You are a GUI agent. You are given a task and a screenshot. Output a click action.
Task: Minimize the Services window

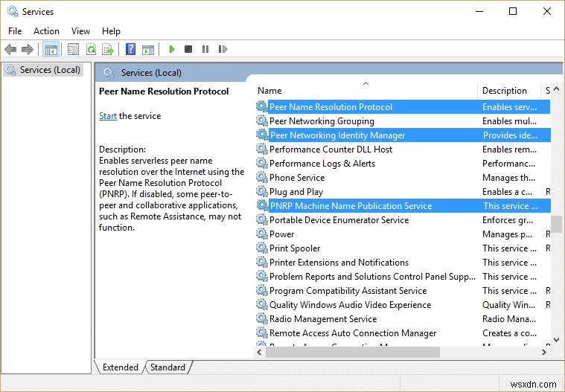(479, 11)
